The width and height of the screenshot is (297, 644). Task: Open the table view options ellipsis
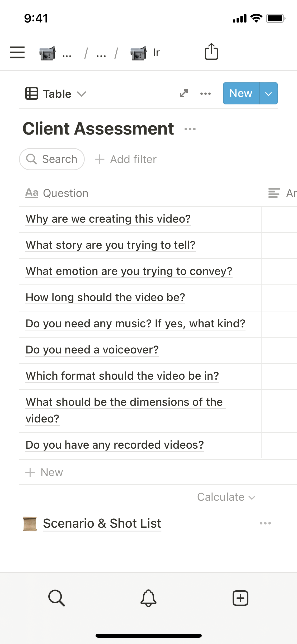coord(205,94)
